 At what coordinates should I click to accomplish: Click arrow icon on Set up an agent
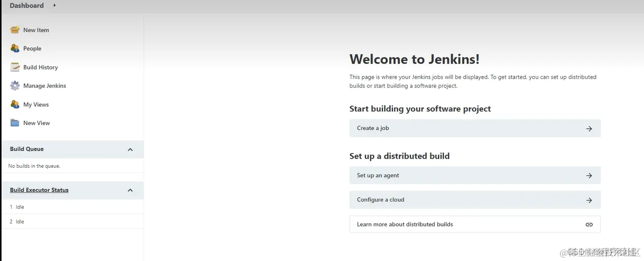click(x=589, y=175)
